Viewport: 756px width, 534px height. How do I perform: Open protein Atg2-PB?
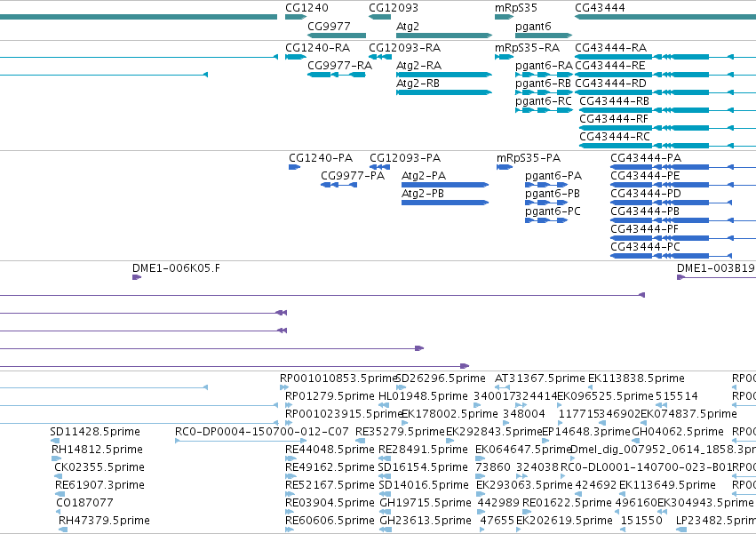click(423, 194)
